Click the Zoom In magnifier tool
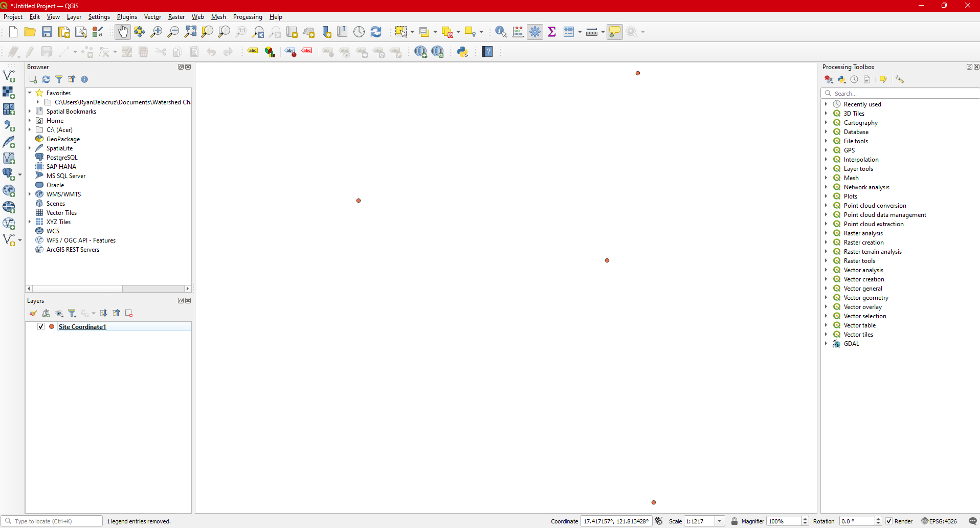The height and width of the screenshot is (528, 980). (x=157, y=32)
